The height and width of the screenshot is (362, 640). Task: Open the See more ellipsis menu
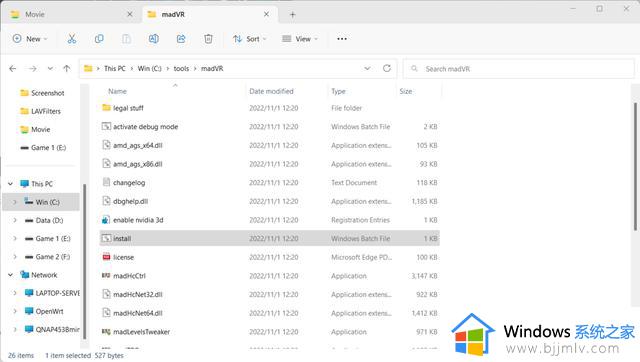(x=342, y=39)
